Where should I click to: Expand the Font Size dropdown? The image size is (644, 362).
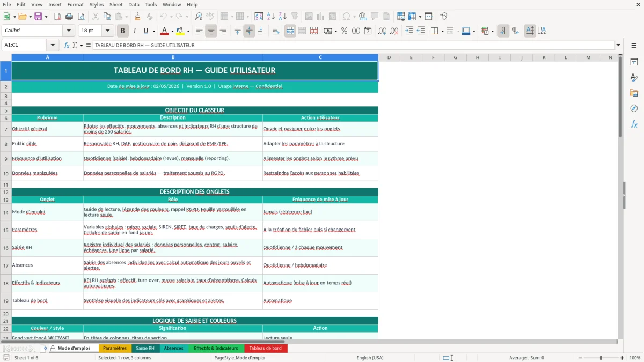pyautogui.click(x=107, y=31)
